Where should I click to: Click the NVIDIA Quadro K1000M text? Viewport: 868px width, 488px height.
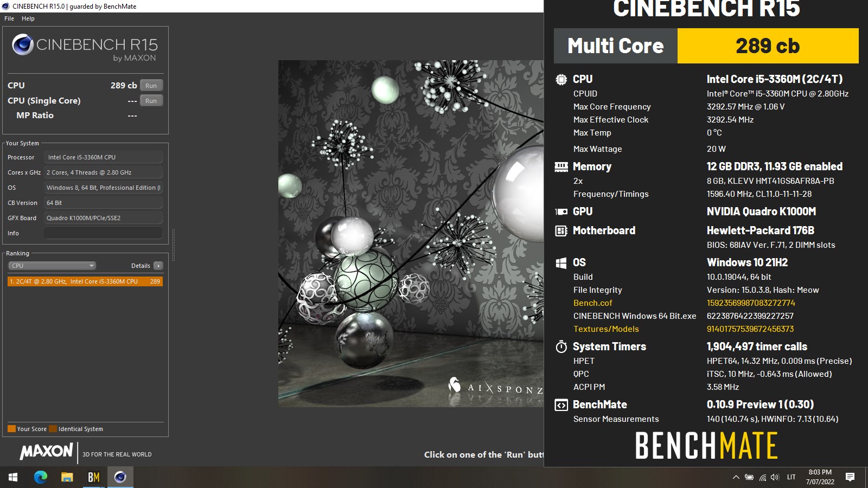click(761, 211)
